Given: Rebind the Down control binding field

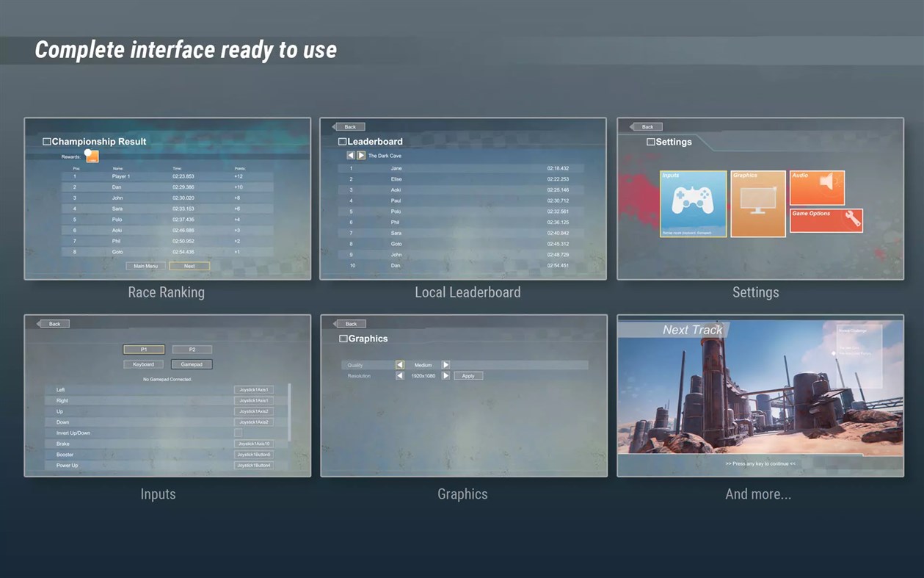Looking at the screenshot, I should tap(254, 422).
